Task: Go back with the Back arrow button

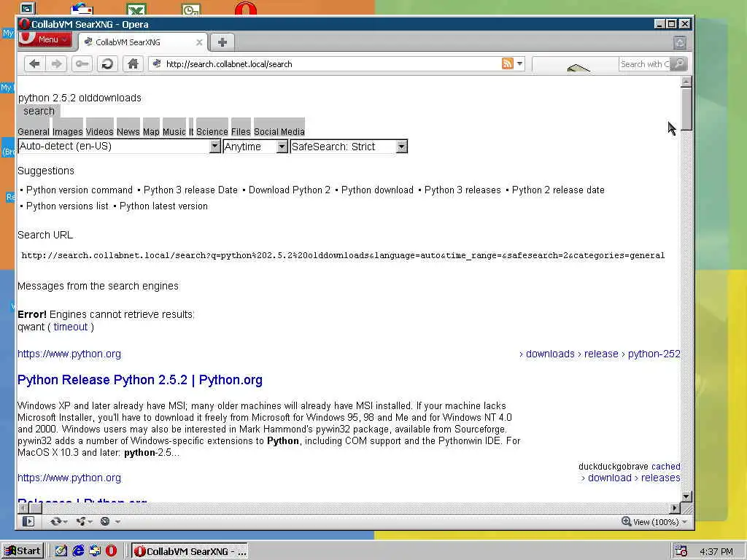Action: tap(34, 64)
